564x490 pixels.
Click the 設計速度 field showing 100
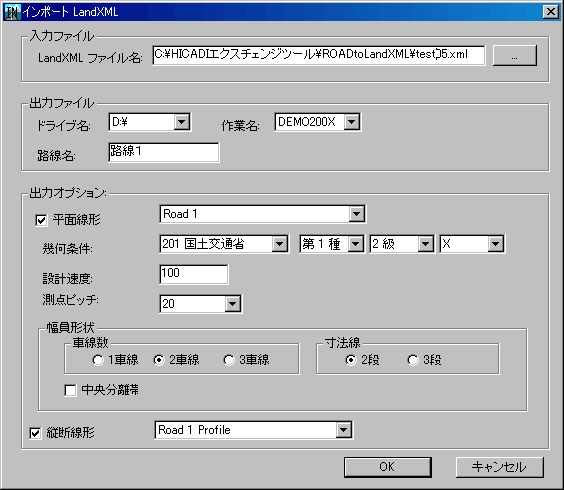click(x=194, y=274)
